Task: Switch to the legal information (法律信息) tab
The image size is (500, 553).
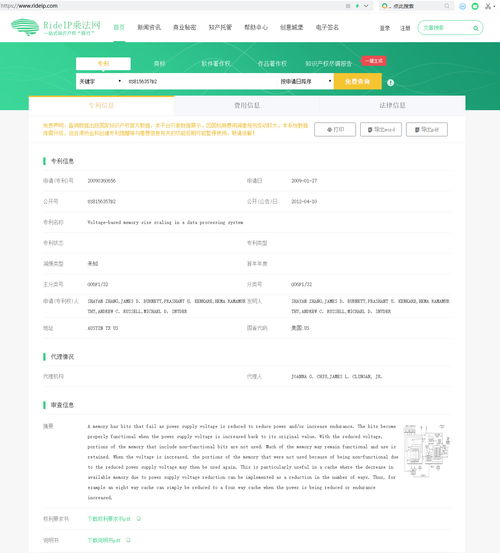Action: click(x=392, y=105)
